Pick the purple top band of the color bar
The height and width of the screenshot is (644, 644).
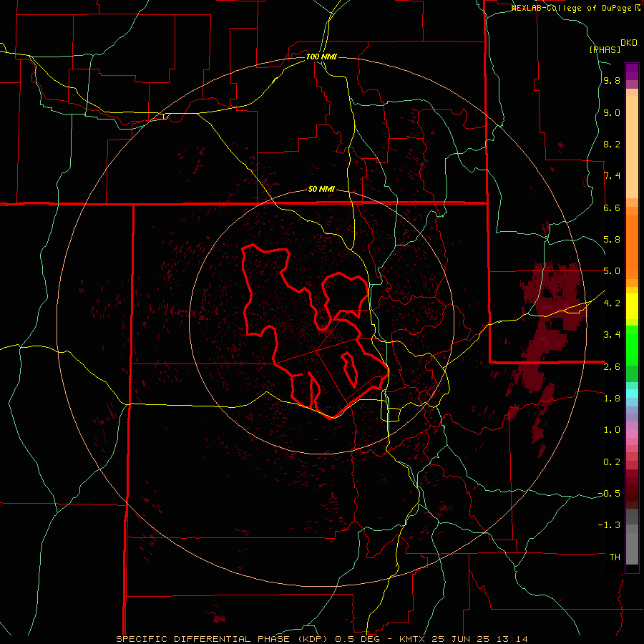pyautogui.click(x=632, y=72)
